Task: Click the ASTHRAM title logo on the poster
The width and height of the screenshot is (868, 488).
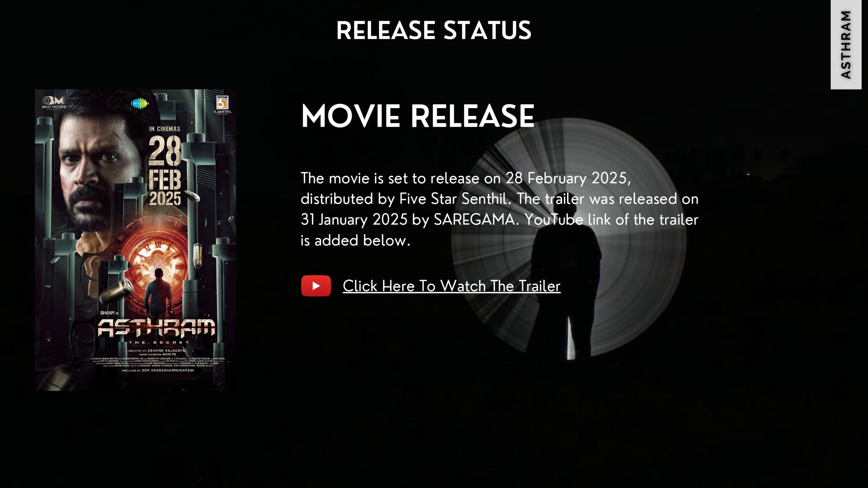Action: coord(156,328)
